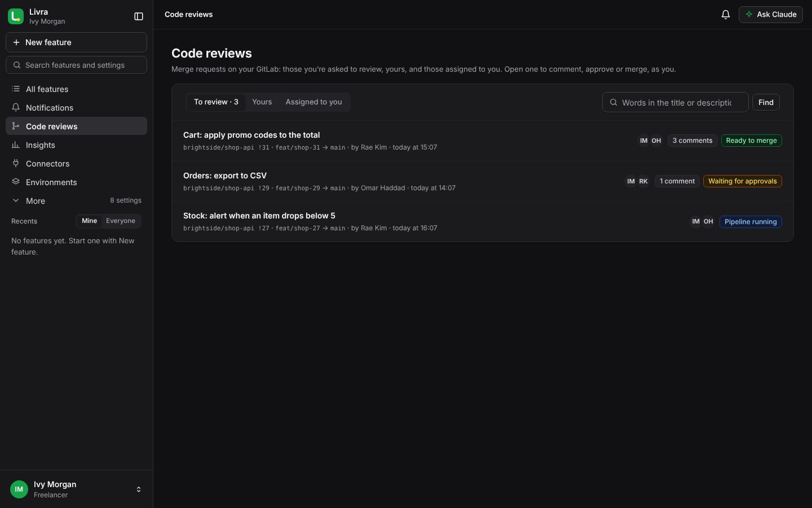
Task: Click the Find button
Action: coord(766,103)
